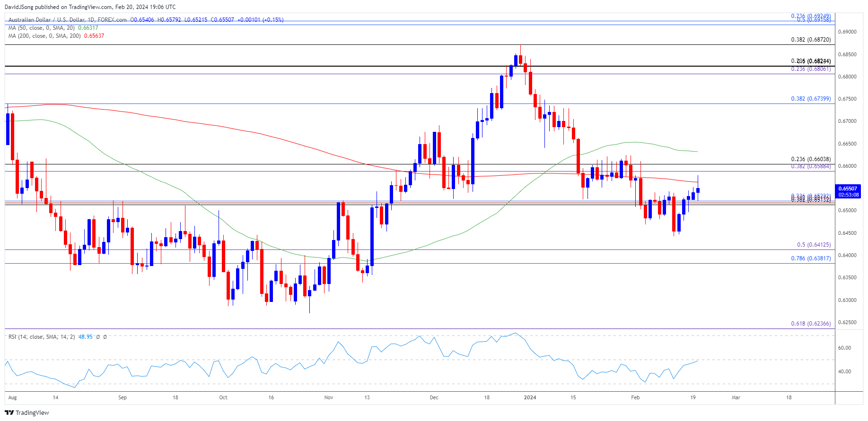Click the RSI value 48.95
This screenshot has width=868, height=421.
[86, 337]
